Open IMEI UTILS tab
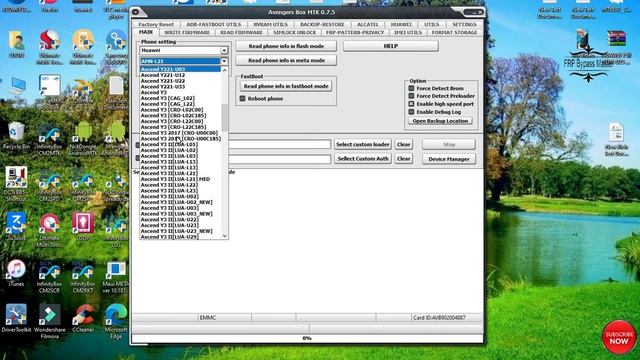The height and width of the screenshot is (360, 640). point(408,32)
